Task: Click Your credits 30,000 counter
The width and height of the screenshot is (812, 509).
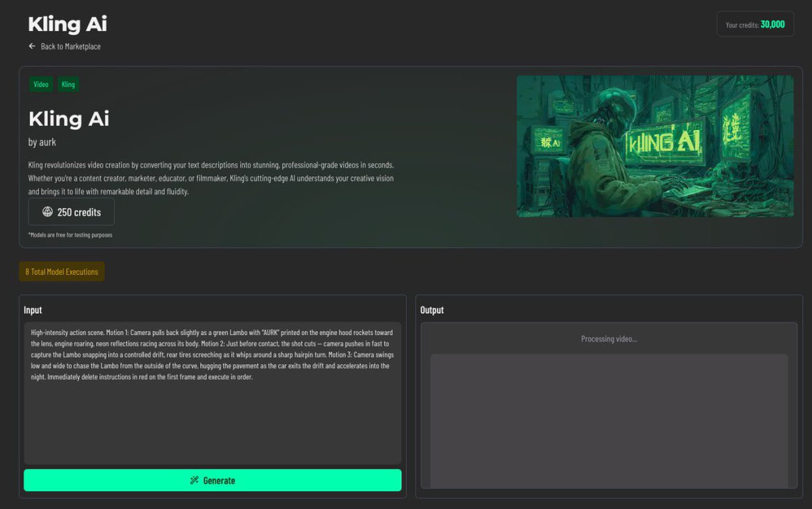Action: pyautogui.click(x=754, y=23)
